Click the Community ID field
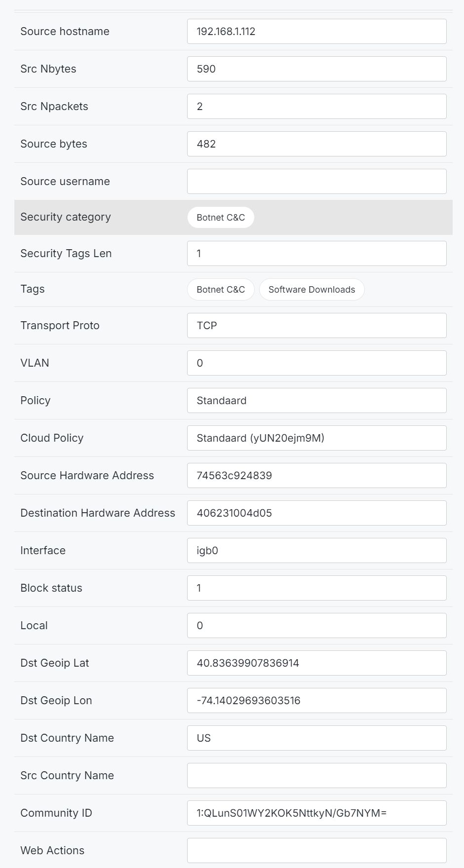 317,813
